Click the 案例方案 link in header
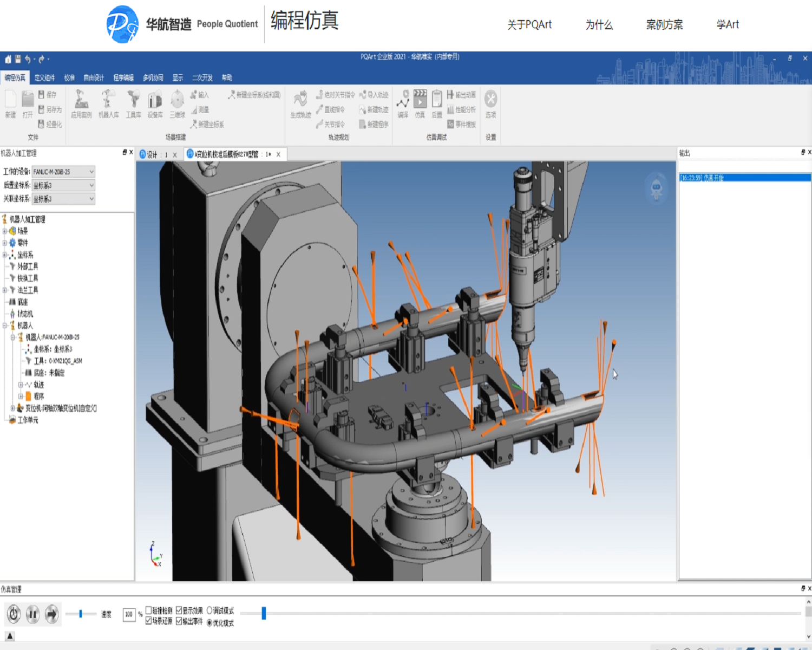The image size is (812, 650). (x=664, y=25)
